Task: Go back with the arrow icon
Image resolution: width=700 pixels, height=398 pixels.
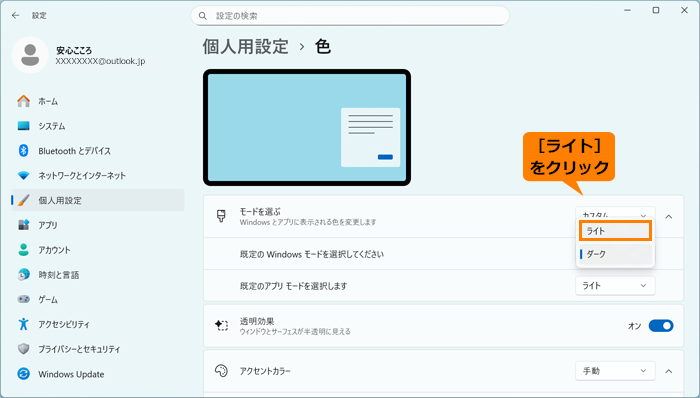Action: 16,16
